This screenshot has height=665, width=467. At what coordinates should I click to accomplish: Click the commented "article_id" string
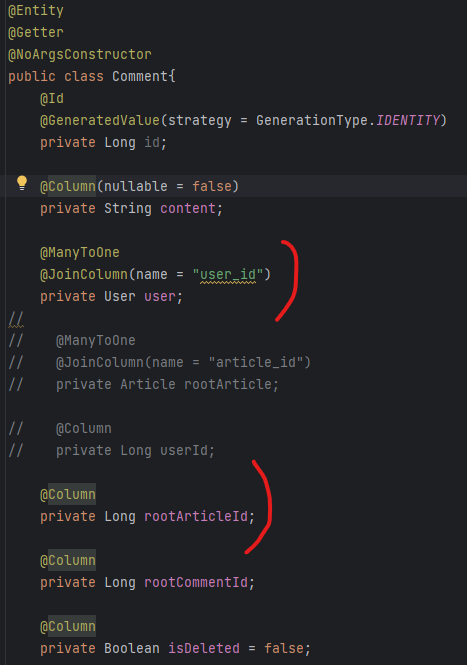tap(256, 363)
